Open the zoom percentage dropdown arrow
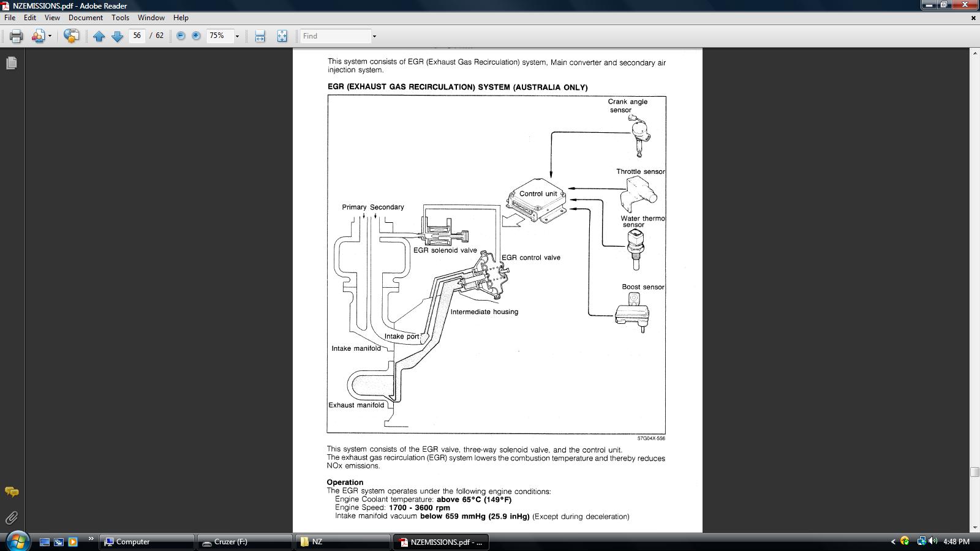 pos(237,36)
